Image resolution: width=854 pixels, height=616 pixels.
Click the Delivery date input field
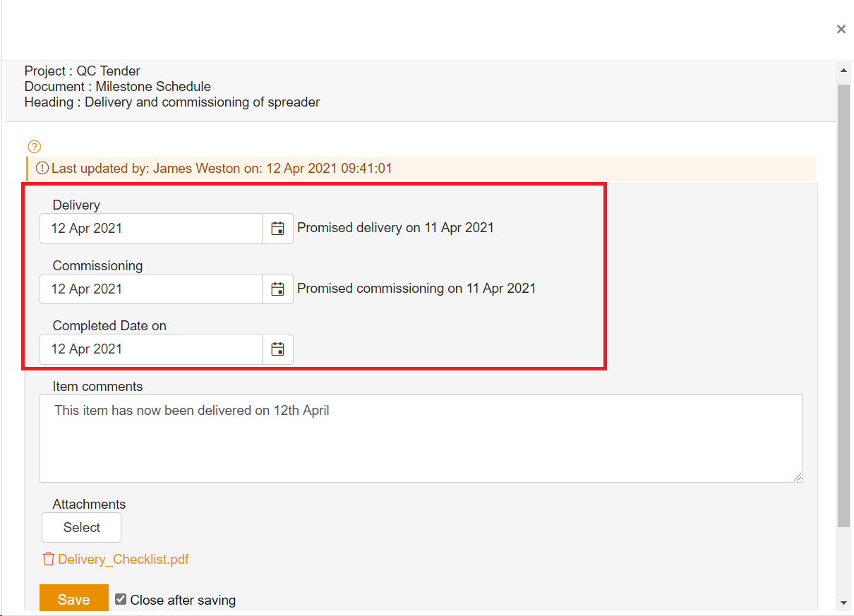151,229
